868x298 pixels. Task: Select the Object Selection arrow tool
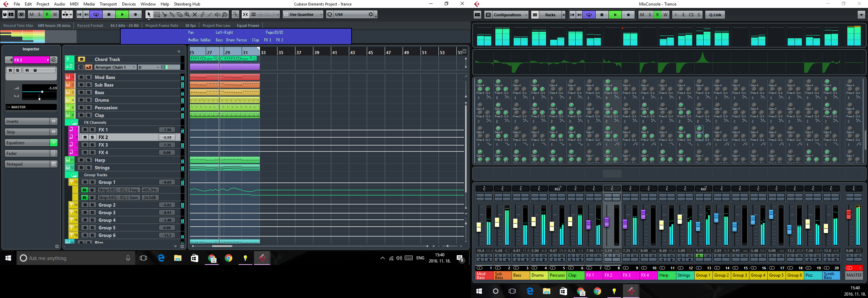point(149,14)
